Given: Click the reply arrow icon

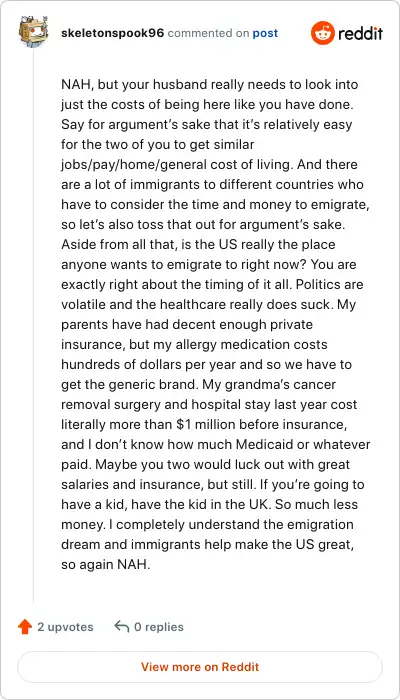Looking at the screenshot, I should [x=121, y=626].
